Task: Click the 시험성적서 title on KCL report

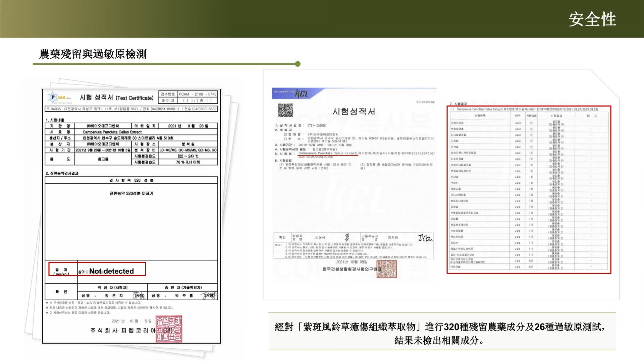Action: click(354, 112)
